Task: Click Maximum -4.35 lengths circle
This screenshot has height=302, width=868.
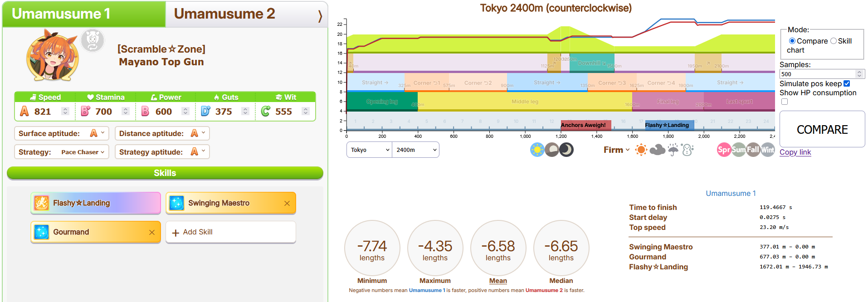Action: click(435, 248)
